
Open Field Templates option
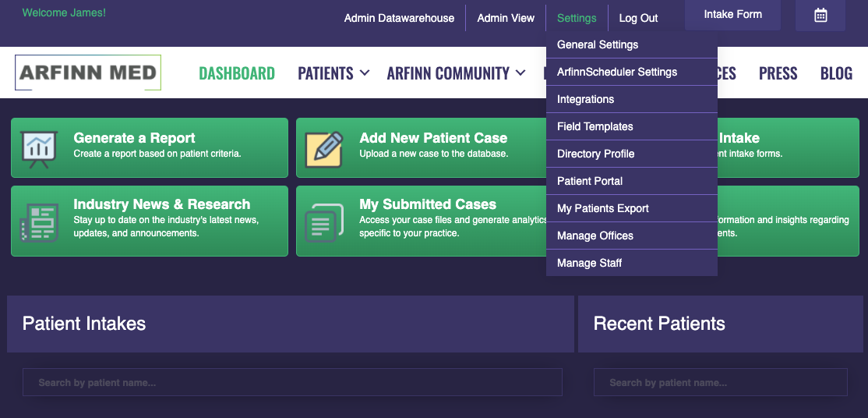595,126
